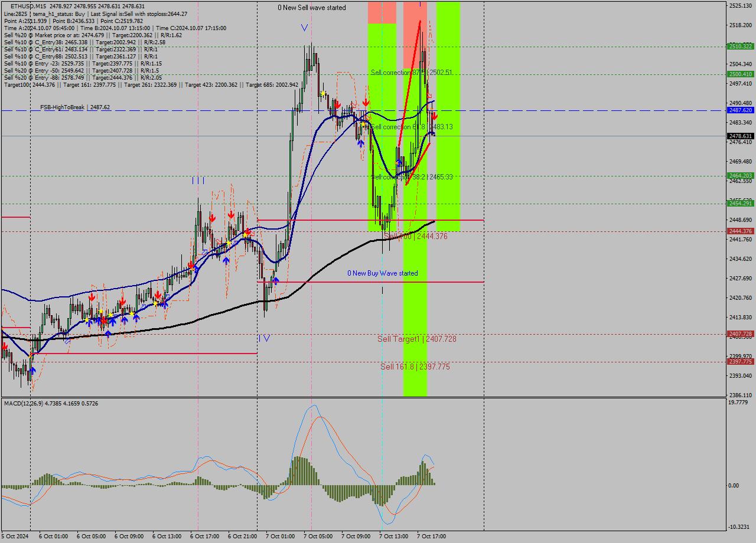
Task: Click '0 New Sell wave started' label
Action: coord(312,8)
